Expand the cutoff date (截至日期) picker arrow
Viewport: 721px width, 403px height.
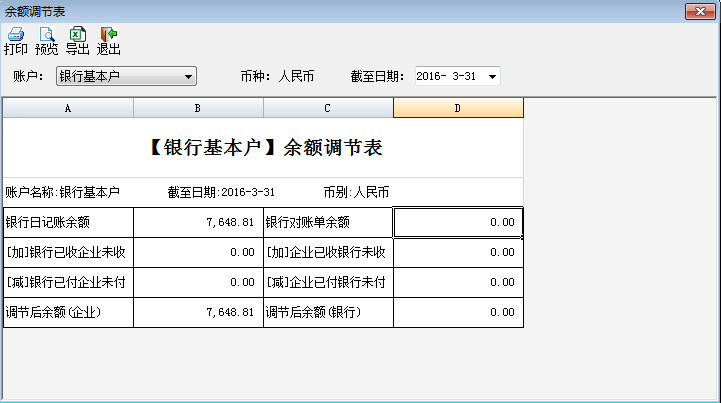pyautogui.click(x=491, y=76)
